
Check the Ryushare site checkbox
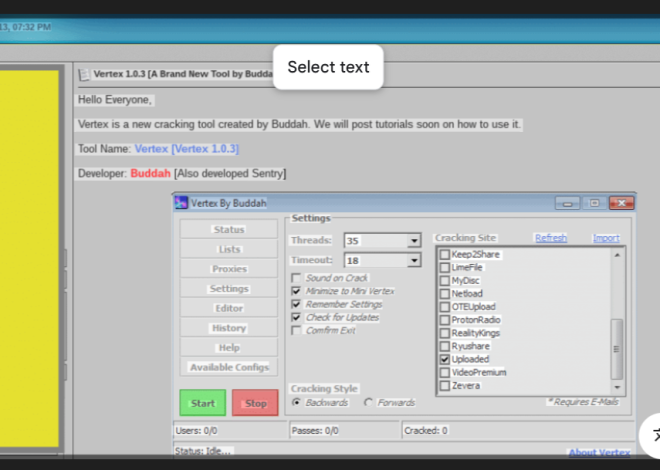pyautogui.click(x=444, y=346)
